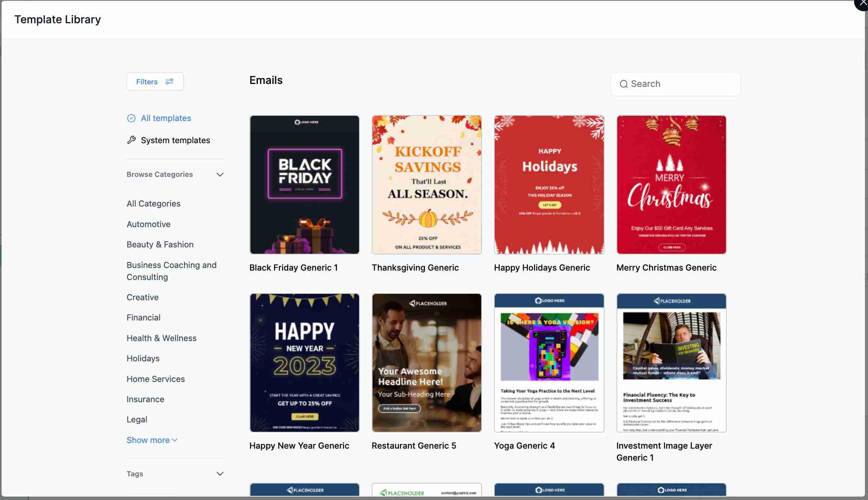
Task: Click Holidays category filter link
Action: [x=142, y=358]
